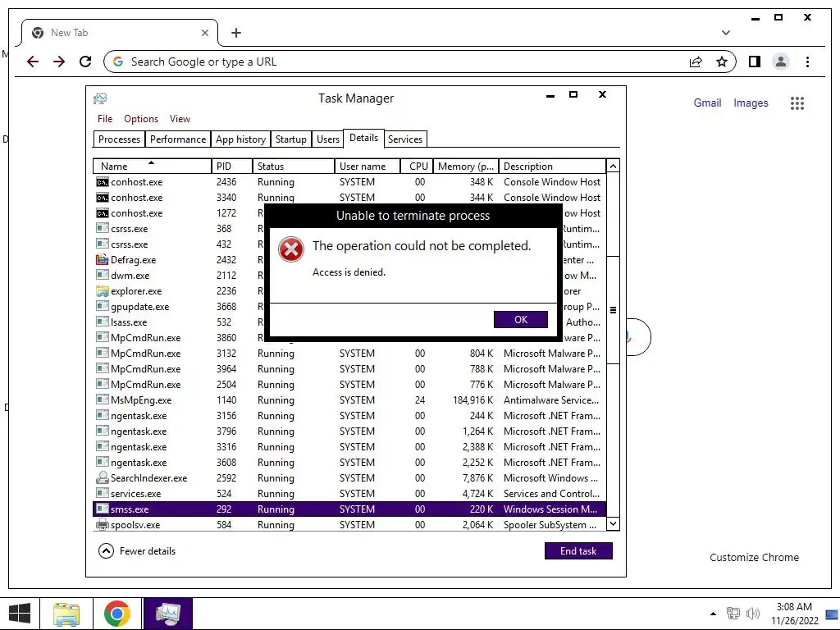The width and height of the screenshot is (840, 630).
Task: Go back in Chrome
Action: 33,62
